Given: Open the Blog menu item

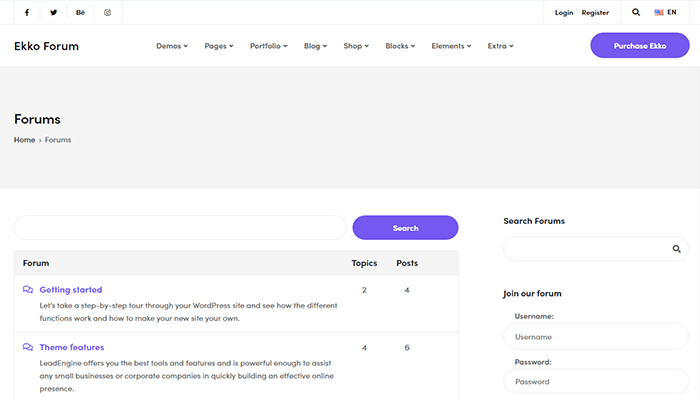Looking at the screenshot, I should (315, 46).
